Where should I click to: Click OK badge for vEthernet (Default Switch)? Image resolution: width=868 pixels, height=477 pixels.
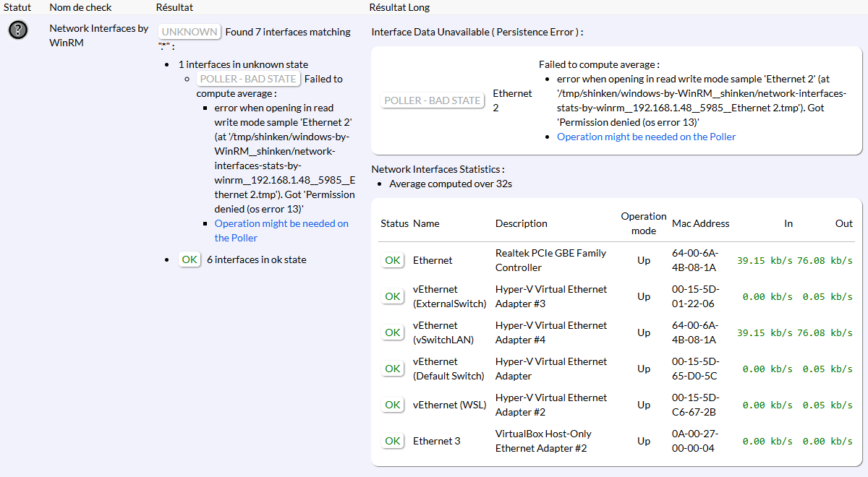[x=393, y=369]
